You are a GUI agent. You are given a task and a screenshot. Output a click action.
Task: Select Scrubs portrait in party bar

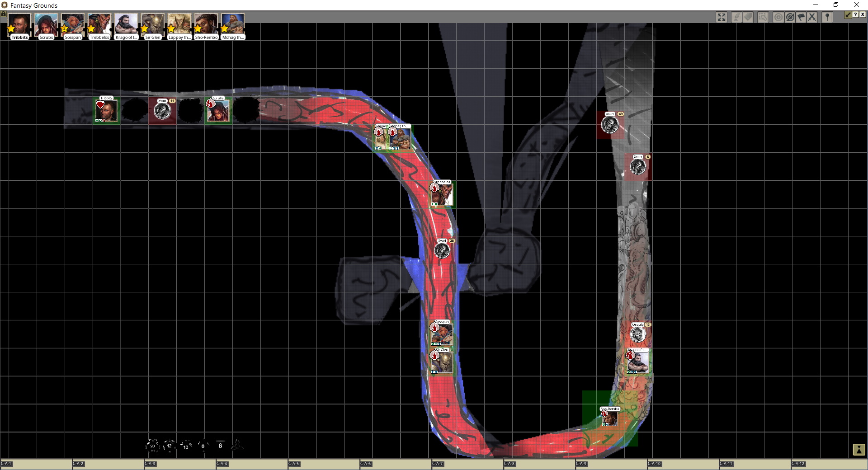[x=46, y=26]
